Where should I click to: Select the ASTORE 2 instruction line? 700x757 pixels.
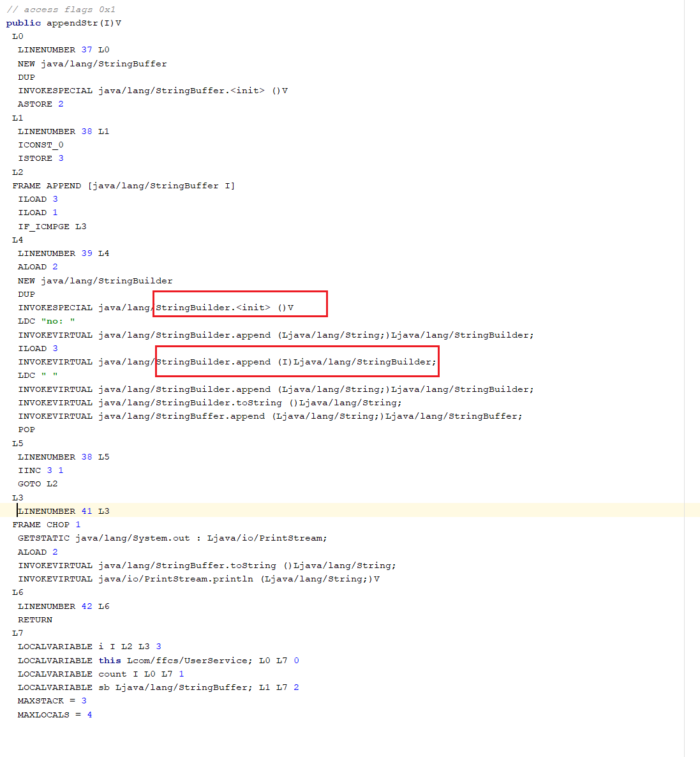pos(40,104)
